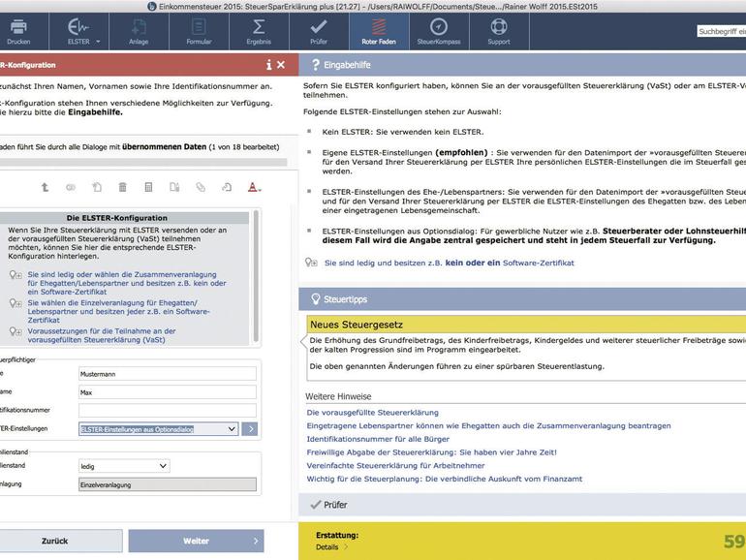Screen dimensions: 746x560
Task: Expand help link 'Sie sind ledig und besitzen'
Action: [x=450, y=263]
